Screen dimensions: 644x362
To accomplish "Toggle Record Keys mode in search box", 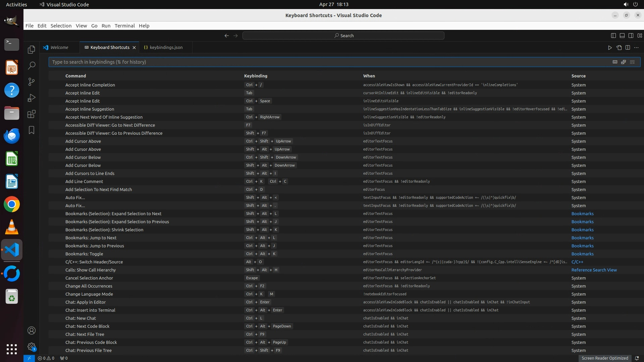I will pyautogui.click(x=615, y=62).
